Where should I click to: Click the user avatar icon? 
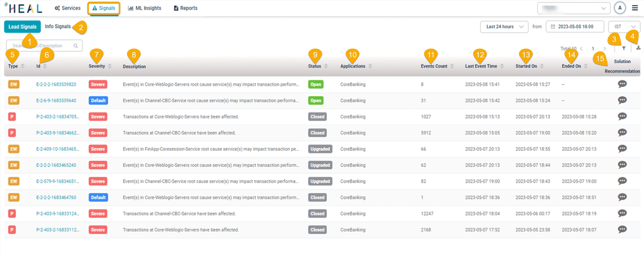620,8
